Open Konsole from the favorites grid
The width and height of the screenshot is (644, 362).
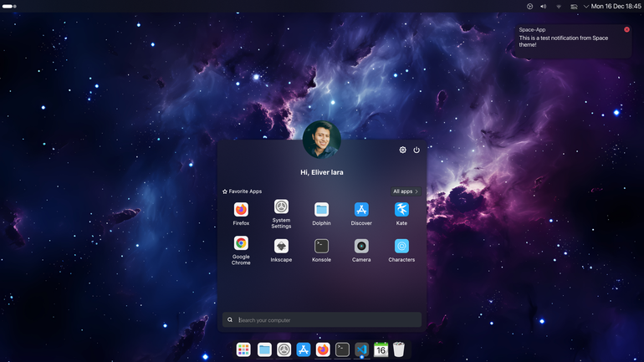(x=321, y=250)
